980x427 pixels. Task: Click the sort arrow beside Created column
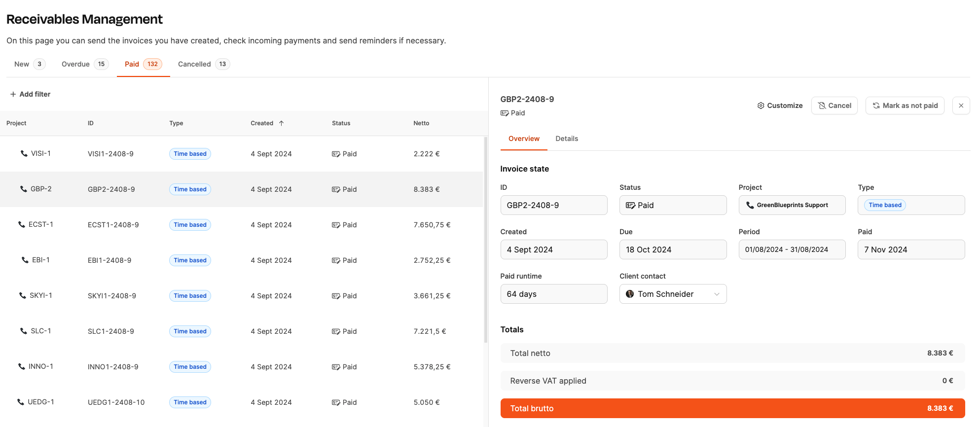pos(281,123)
